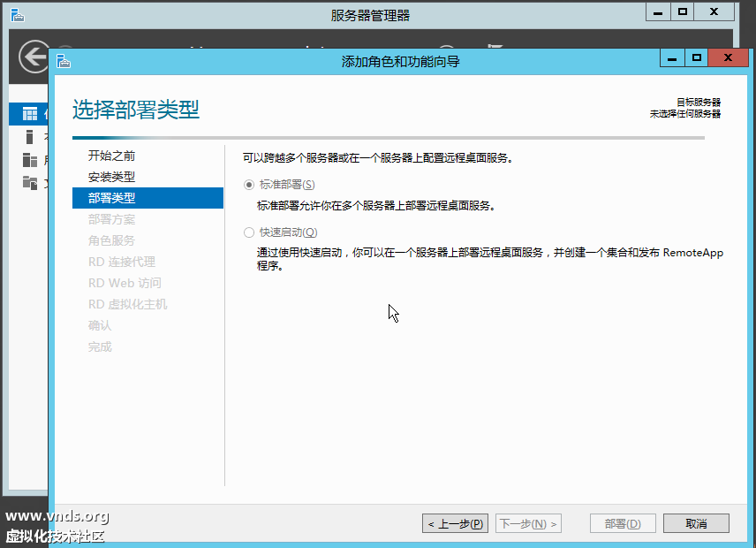Click the 标准部署 description text

376,206
